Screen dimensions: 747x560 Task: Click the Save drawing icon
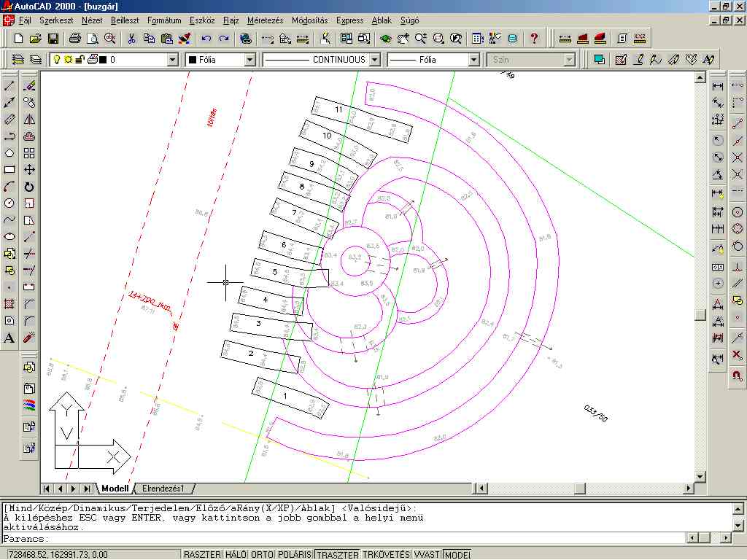53,38
